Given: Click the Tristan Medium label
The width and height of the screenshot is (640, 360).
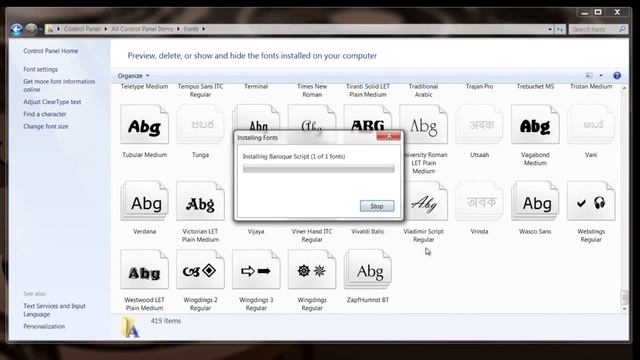Looking at the screenshot, I should (x=591, y=87).
